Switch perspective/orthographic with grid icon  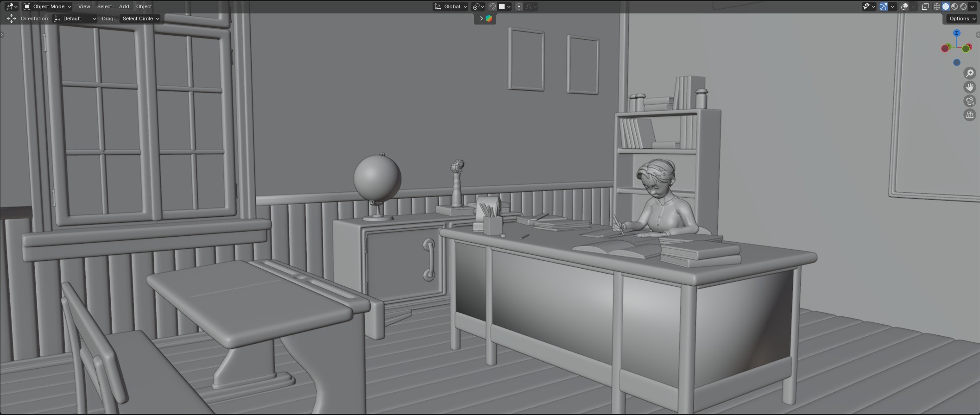pyautogui.click(x=969, y=115)
